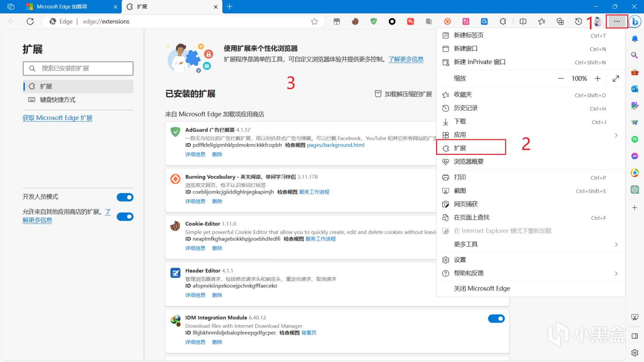Open History clock toolbar icon
644x362 pixels.
tap(578, 22)
